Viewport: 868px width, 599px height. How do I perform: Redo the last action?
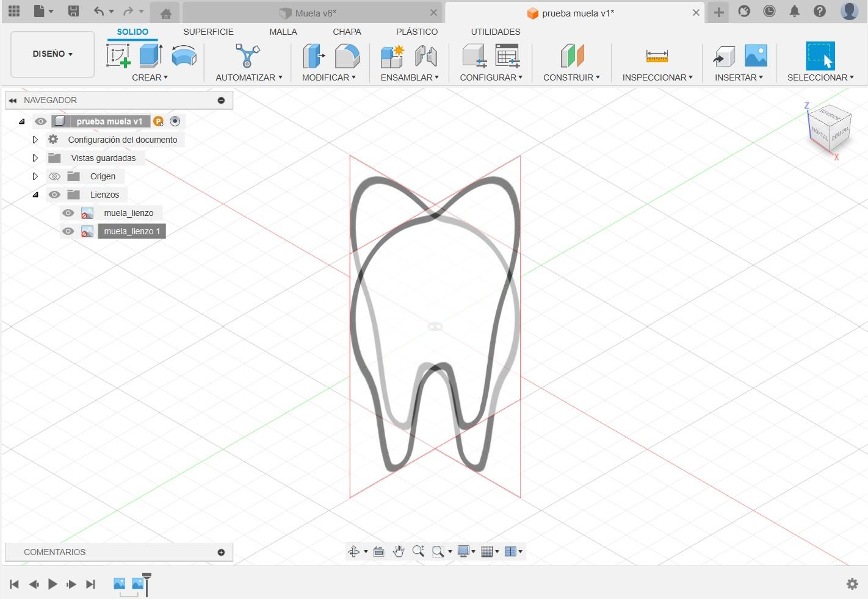128,11
